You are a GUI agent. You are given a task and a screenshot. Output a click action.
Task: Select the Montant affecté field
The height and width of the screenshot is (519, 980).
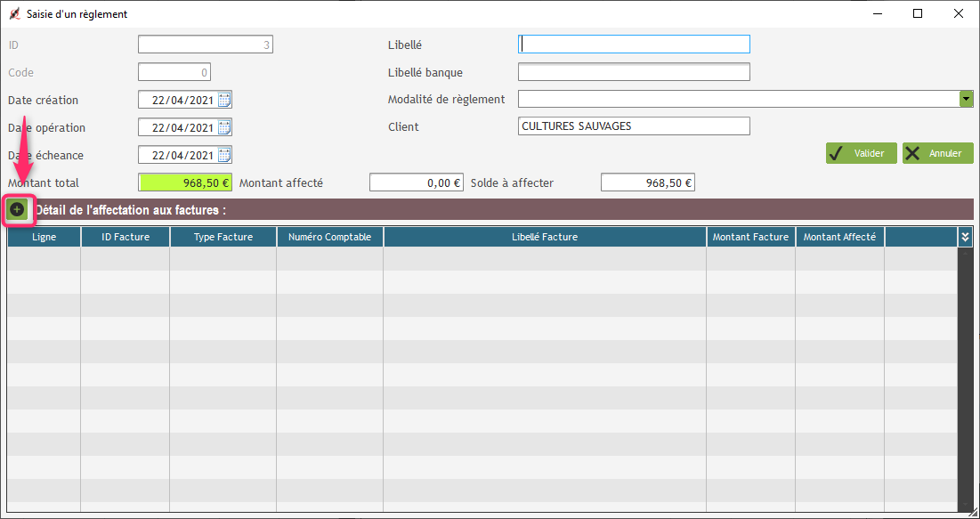coord(417,182)
